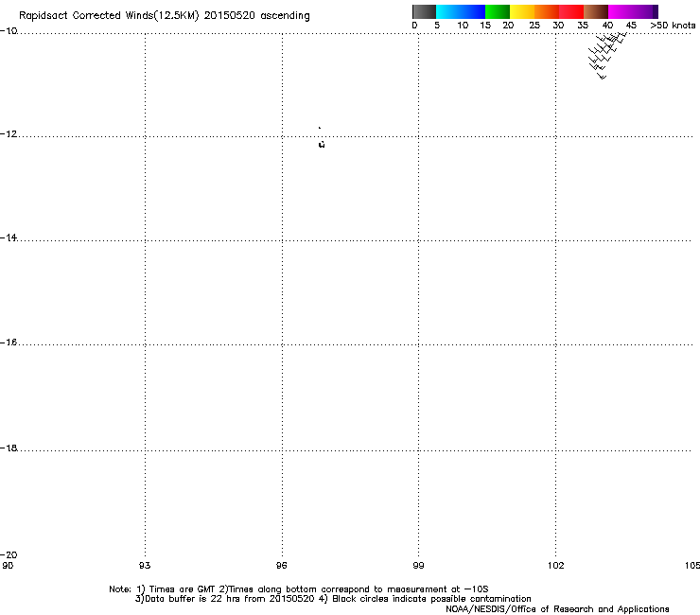Click the legend label '0'
Screen dimensions: 700x615
pyautogui.click(x=414, y=26)
